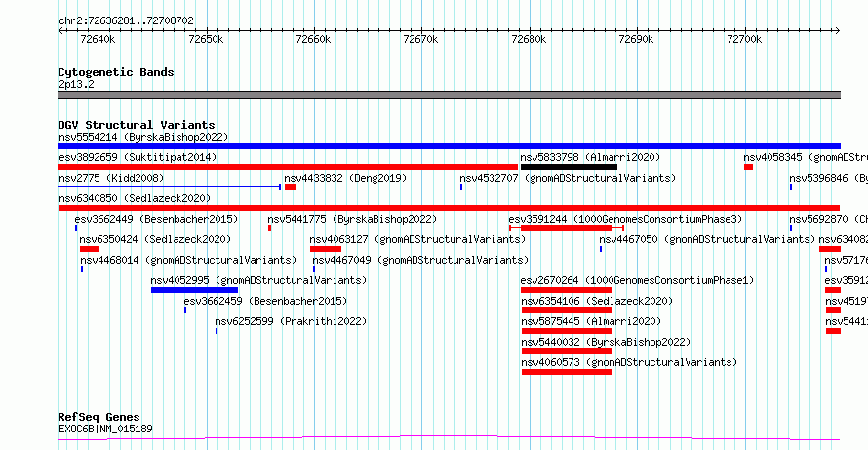Click the nsv4063127 red bar
The width and height of the screenshot is (868, 450).
[x=326, y=249]
